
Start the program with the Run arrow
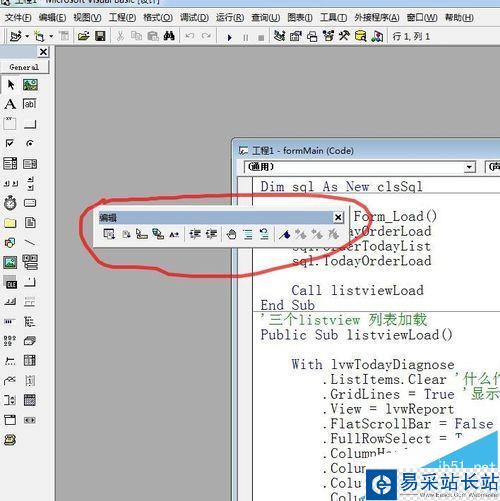point(229,37)
